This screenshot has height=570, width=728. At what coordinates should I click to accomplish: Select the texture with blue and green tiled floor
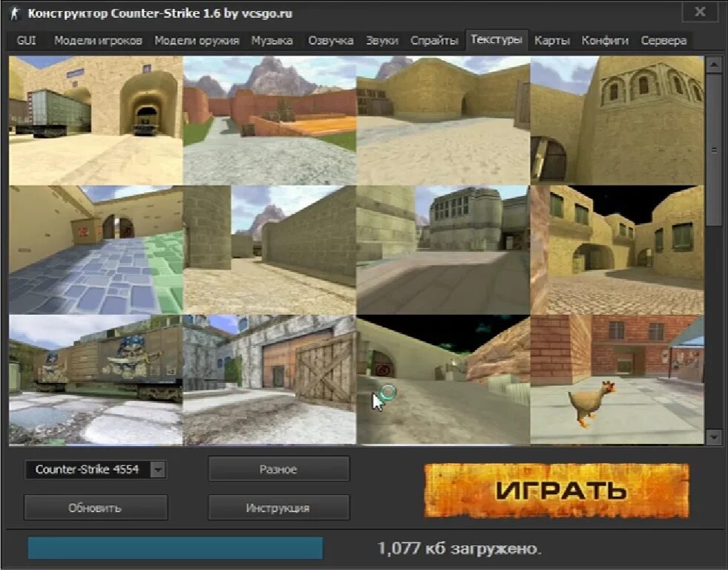tap(96, 250)
